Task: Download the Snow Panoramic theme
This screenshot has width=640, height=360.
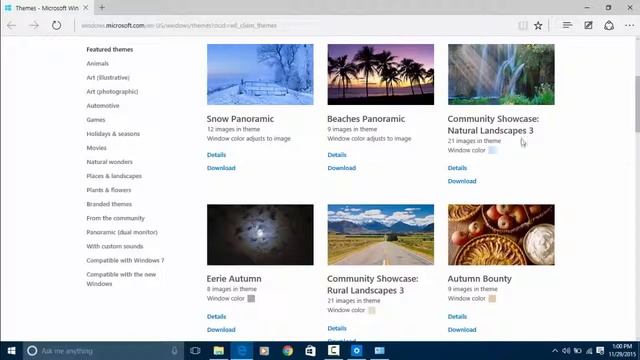Action: pos(221,168)
